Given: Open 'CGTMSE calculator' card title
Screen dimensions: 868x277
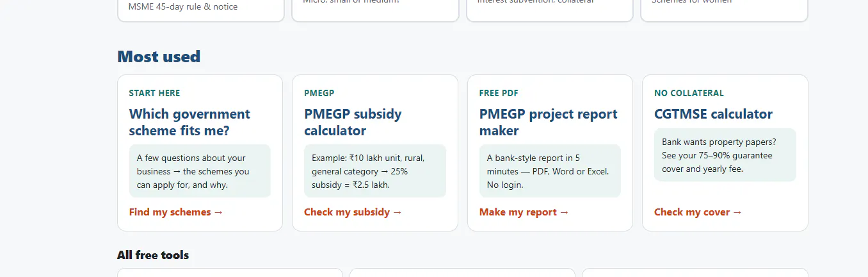Looking at the screenshot, I should pos(713,114).
